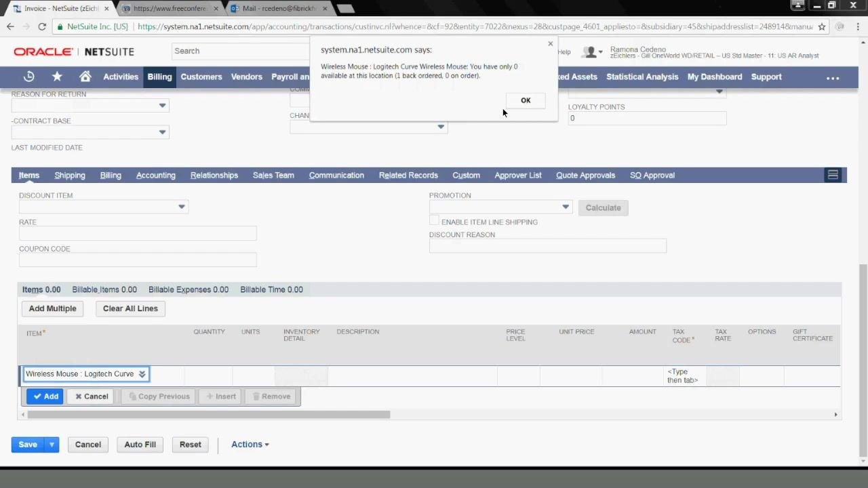Expand the Promotion dropdown

tap(565, 207)
